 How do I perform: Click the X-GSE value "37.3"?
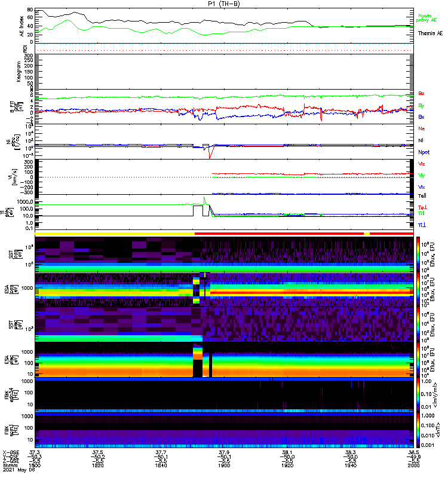point(35,452)
